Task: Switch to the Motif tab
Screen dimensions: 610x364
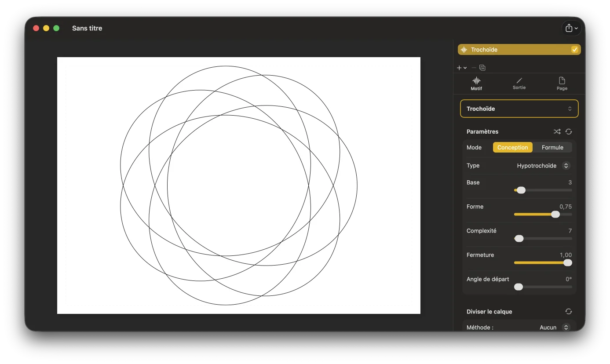Action: (476, 84)
